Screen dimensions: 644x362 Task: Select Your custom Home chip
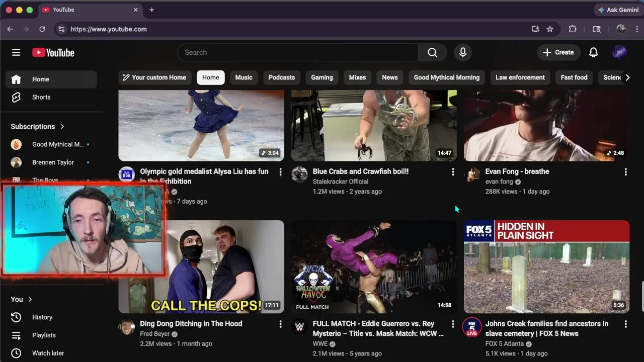(x=154, y=77)
